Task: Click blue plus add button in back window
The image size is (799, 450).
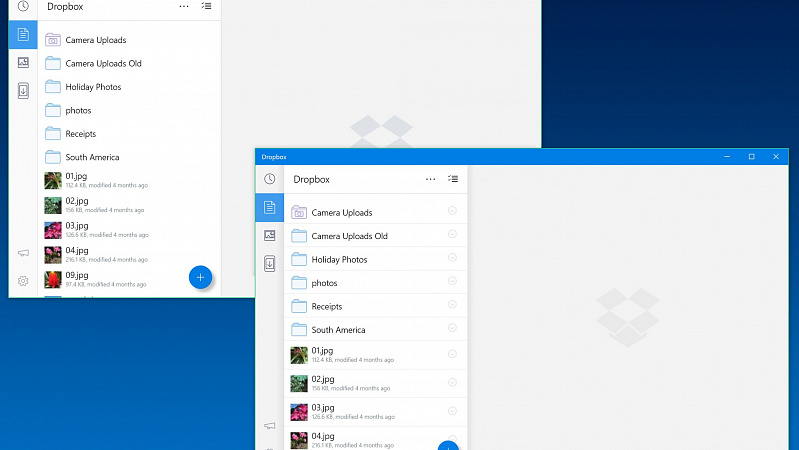Action: point(200,277)
